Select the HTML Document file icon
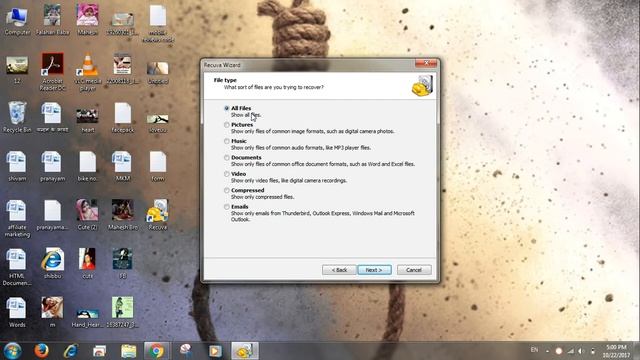 17,267
